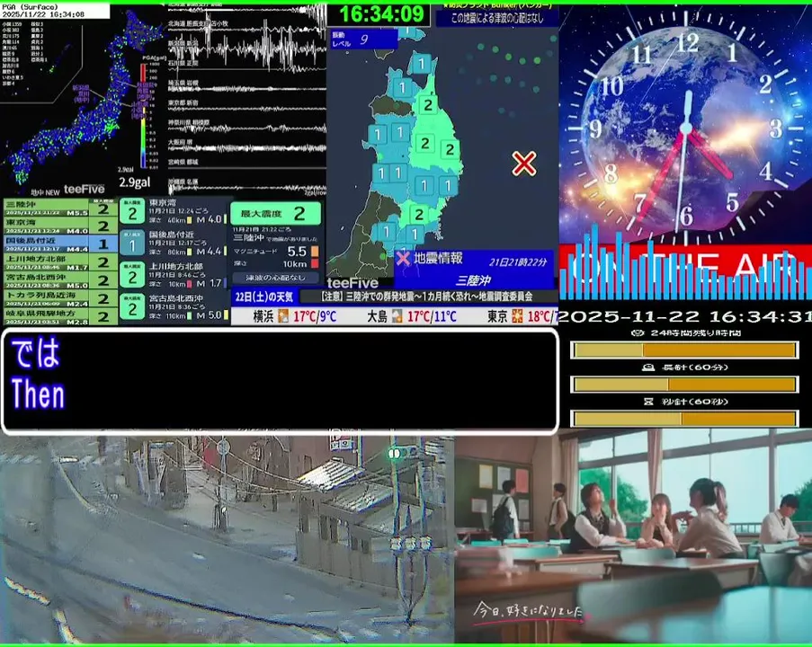Click the 三陸沖での群発地震 news ticker

pyautogui.click(x=427, y=297)
